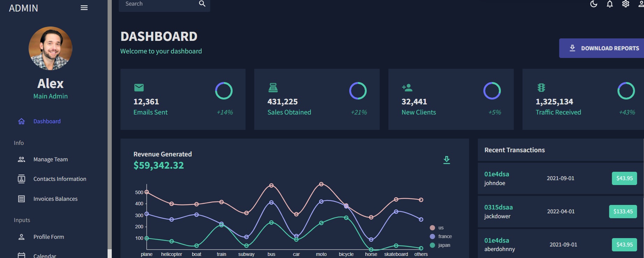Toggle dark mode with moon icon
644x258 pixels.
tap(594, 4)
